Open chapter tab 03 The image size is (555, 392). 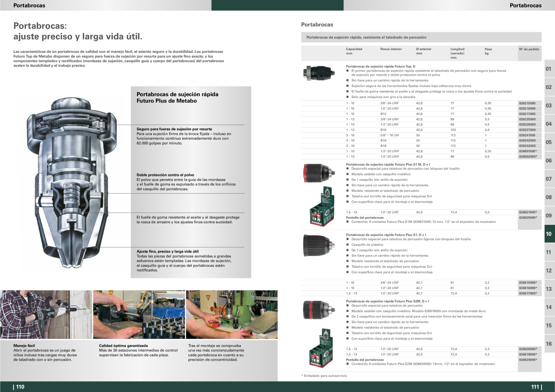[x=549, y=106]
